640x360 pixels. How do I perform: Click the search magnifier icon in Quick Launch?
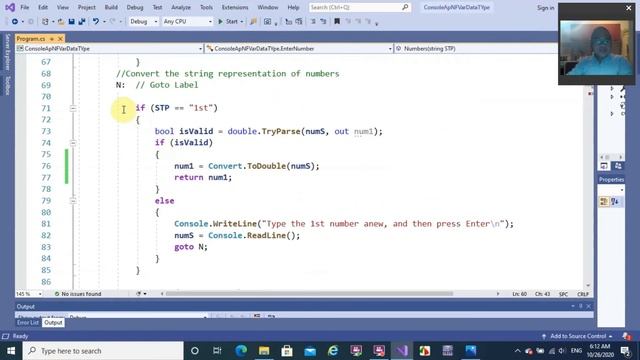coord(405,7)
